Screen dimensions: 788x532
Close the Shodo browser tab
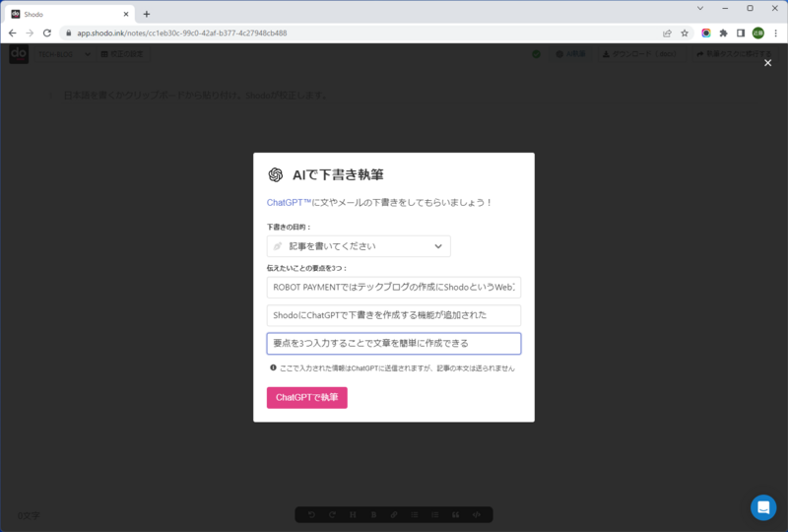[x=126, y=14]
